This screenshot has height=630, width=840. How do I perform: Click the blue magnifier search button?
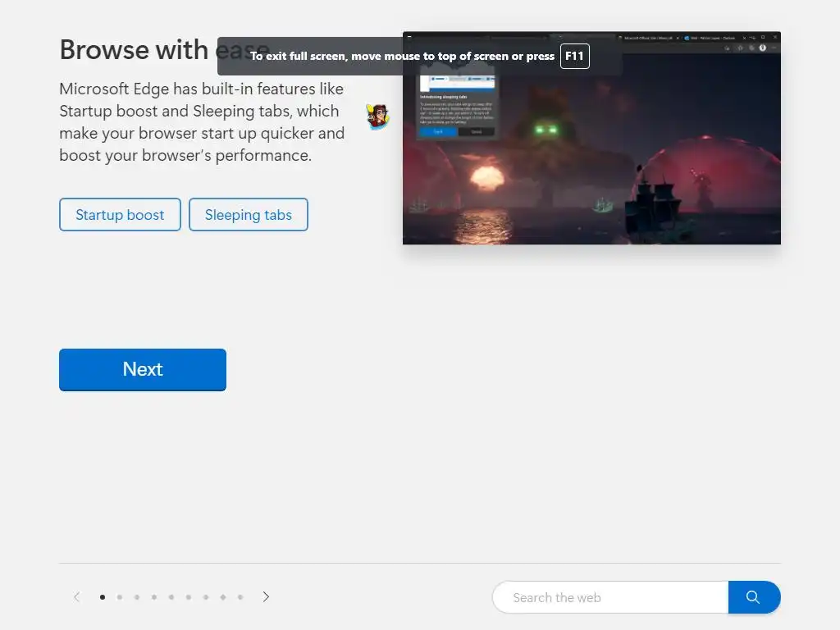[x=755, y=597]
